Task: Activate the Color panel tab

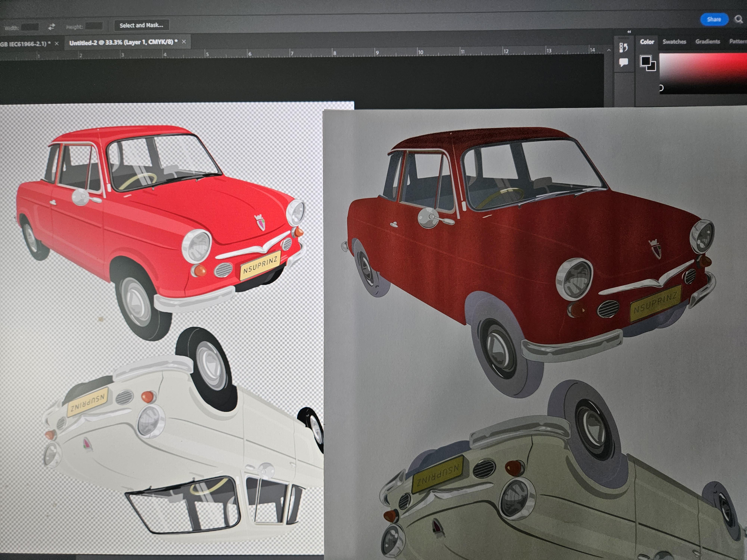Action: 647,42
